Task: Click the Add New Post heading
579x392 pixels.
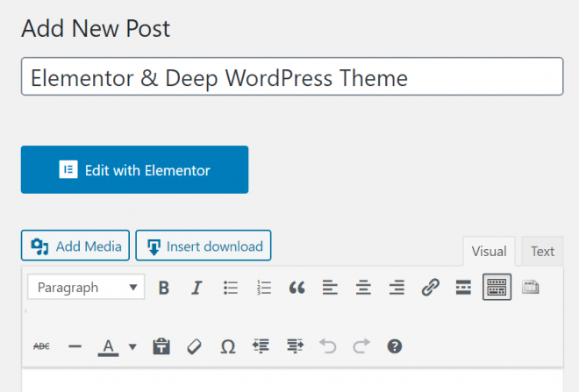Action: [x=96, y=28]
